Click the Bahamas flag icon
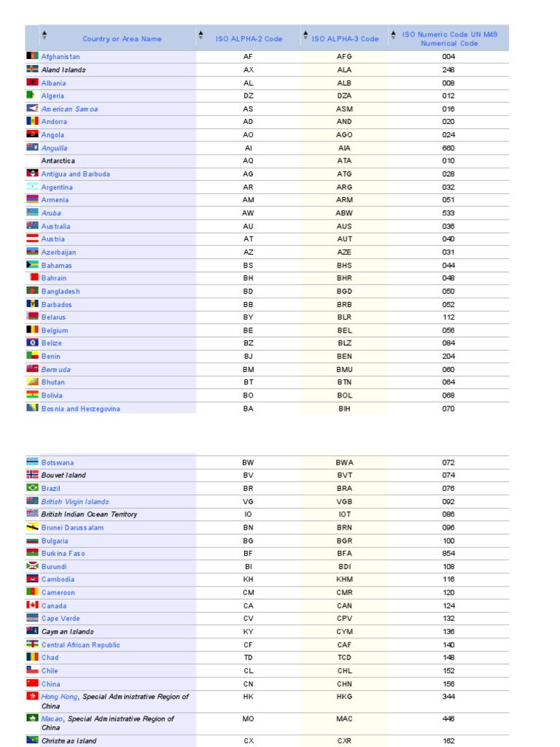This screenshot has height=747, width=560. coord(32,265)
